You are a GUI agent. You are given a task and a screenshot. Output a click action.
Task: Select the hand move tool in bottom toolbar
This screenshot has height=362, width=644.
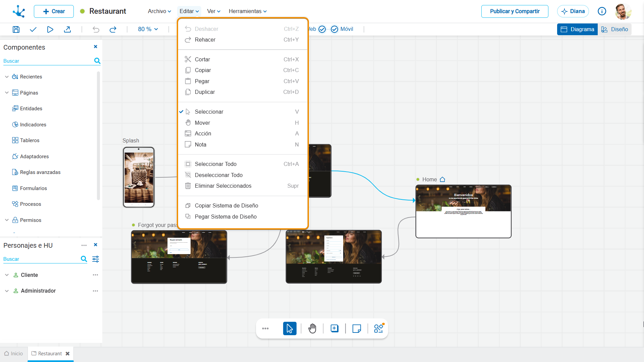click(312, 328)
